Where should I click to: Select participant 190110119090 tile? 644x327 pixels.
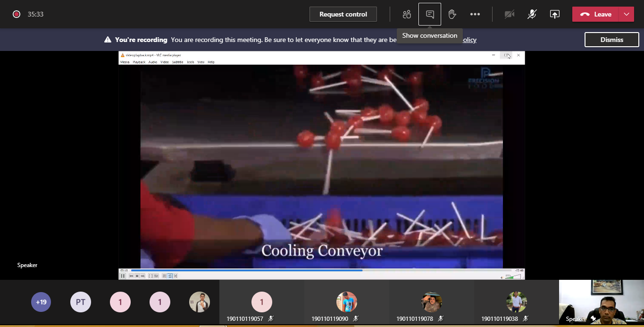coord(347,302)
